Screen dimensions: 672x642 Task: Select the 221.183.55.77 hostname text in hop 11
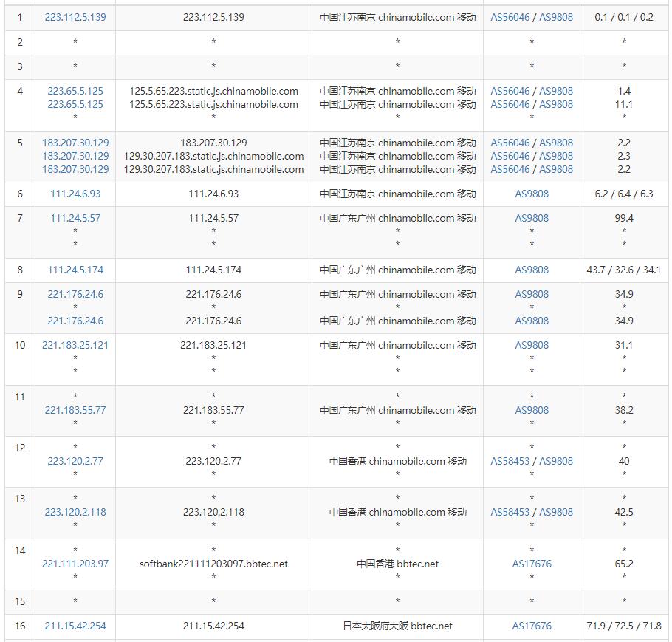[213, 410]
